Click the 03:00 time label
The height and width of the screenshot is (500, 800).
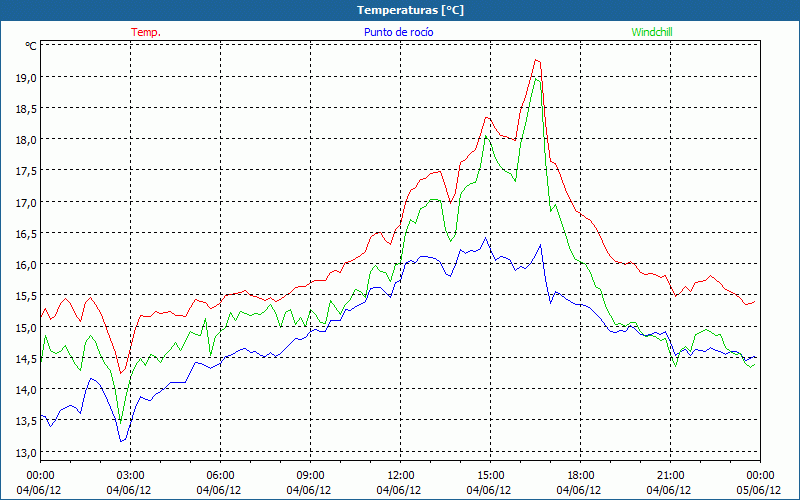point(130,476)
